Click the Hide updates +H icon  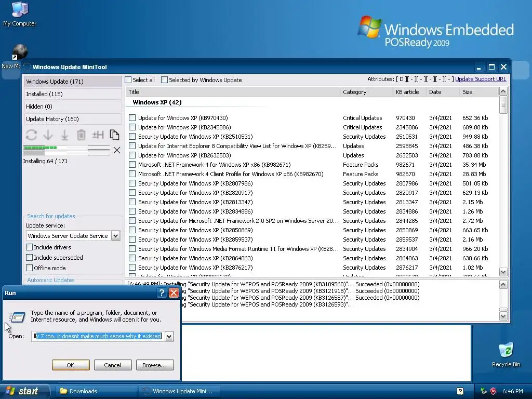click(98, 135)
